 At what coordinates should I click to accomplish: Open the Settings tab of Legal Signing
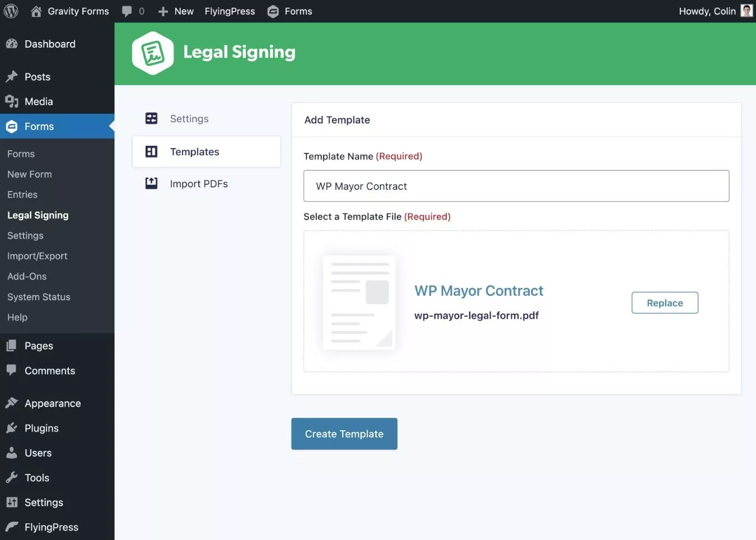207,119
